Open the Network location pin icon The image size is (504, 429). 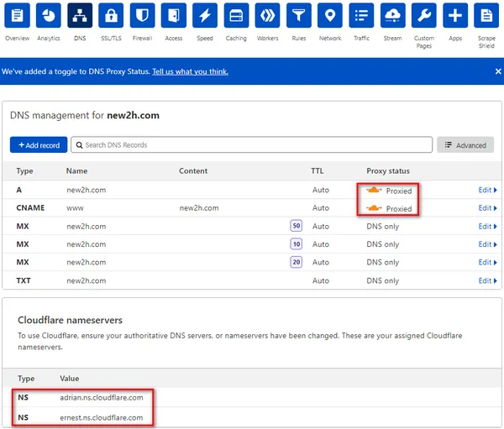[330, 15]
